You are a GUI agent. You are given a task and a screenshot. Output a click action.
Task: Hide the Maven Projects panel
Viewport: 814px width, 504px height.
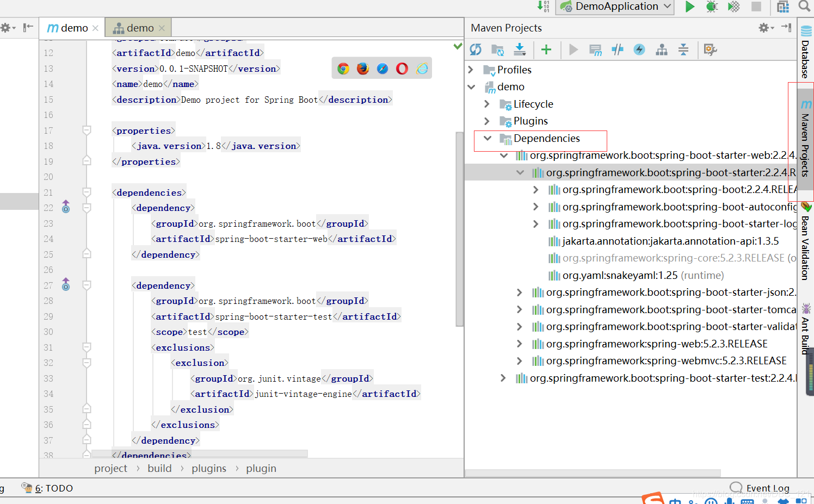[x=786, y=27]
